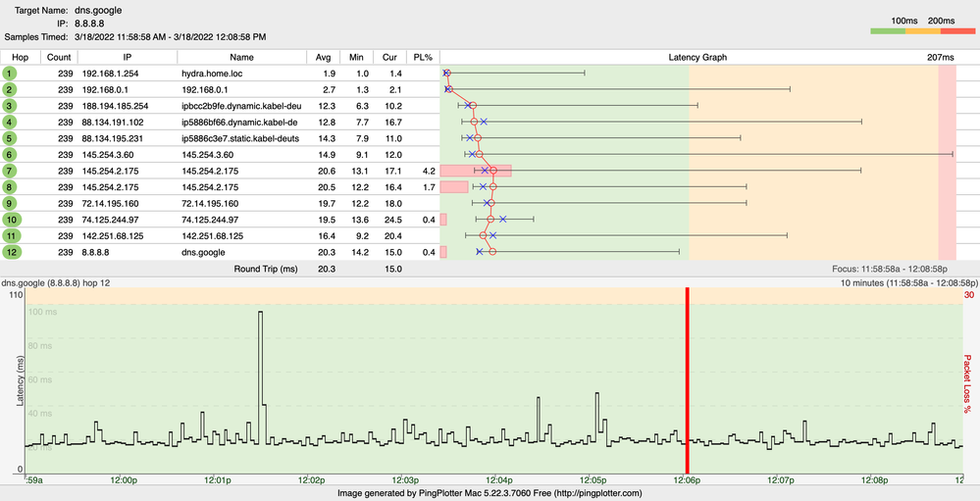Select IP 142.251.68.125 in hop 11

pyautogui.click(x=113, y=236)
